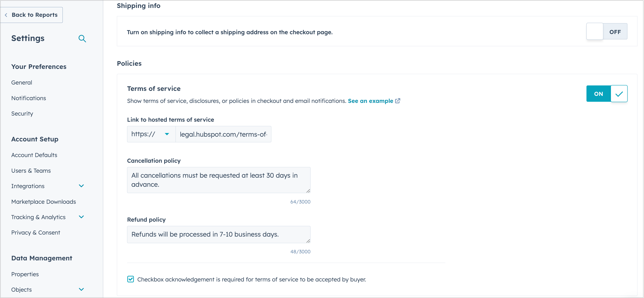The image size is (644, 298).
Task: Click the external link icon beside See an example
Action: pos(398,101)
